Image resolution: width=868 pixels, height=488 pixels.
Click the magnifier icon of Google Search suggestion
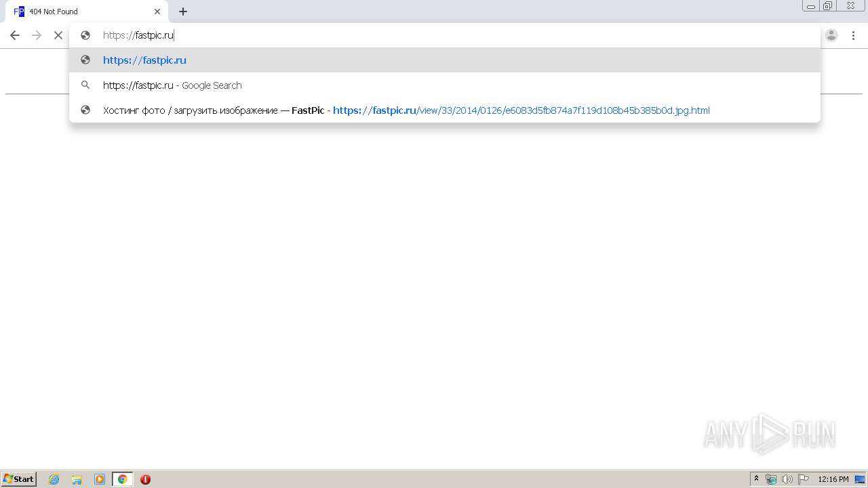[85, 85]
